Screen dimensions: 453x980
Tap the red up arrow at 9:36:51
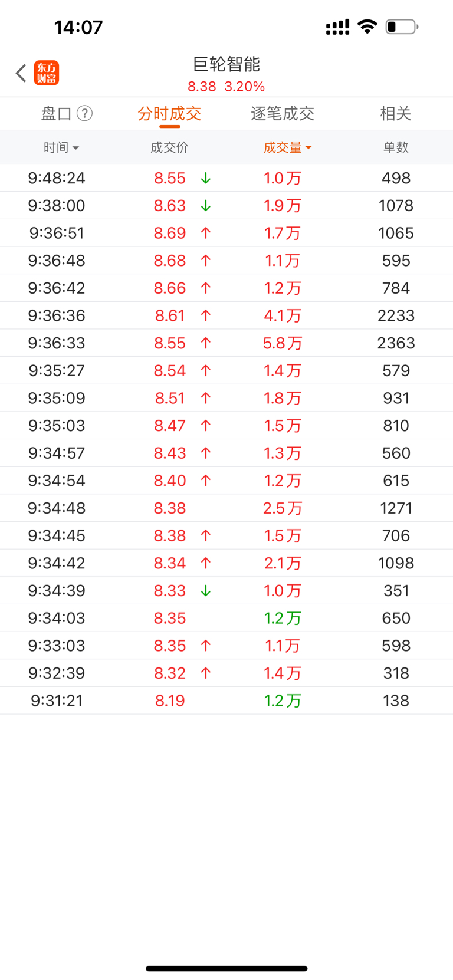click(205, 233)
